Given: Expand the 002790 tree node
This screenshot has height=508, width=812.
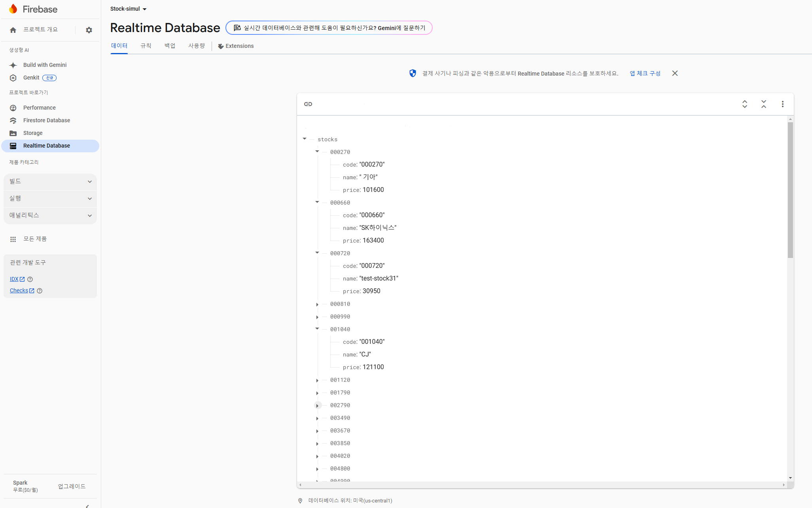Looking at the screenshot, I should [x=317, y=406].
